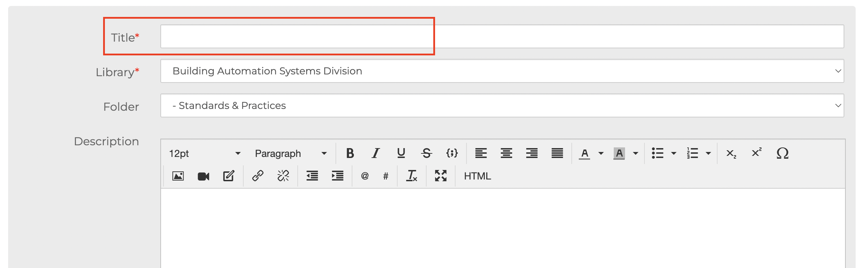Open the text color picker arrow
The height and width of the screenshot is (268, 868).
(601, 153)
